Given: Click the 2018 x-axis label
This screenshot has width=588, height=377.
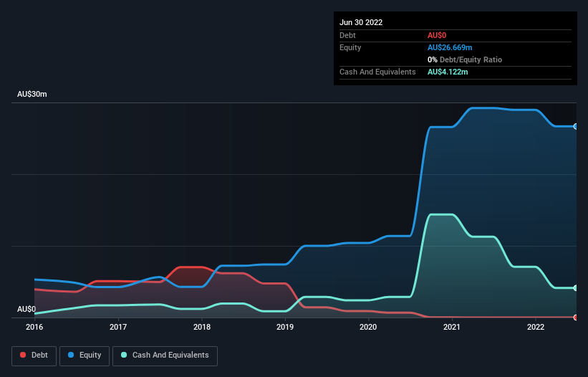Looking at the screenshot, I should point(202,327).
